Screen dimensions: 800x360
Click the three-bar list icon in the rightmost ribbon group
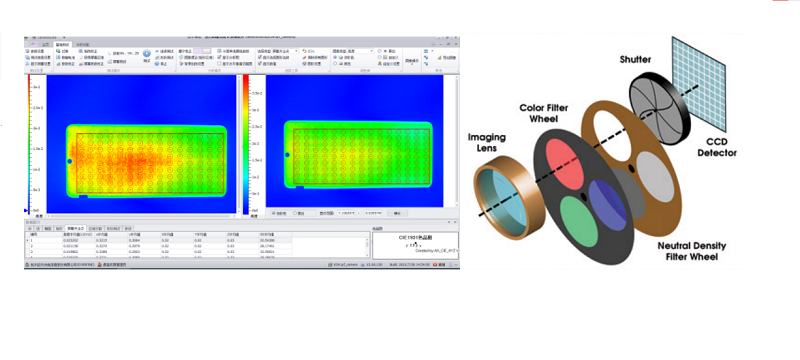(x=426, y=51)
